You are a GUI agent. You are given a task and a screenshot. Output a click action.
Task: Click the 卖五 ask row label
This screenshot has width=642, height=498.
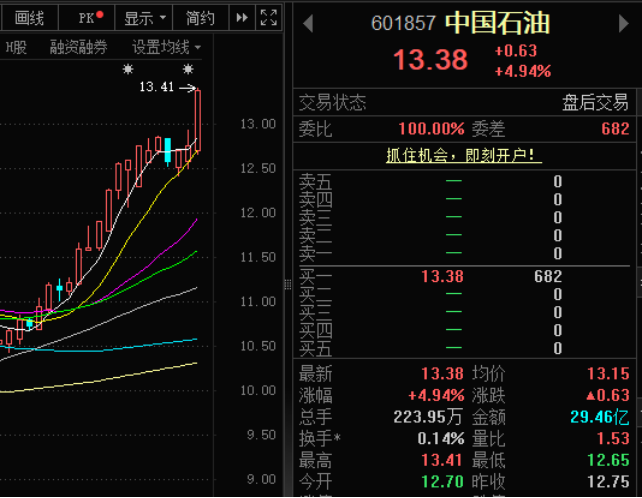(x=315, y=181)
